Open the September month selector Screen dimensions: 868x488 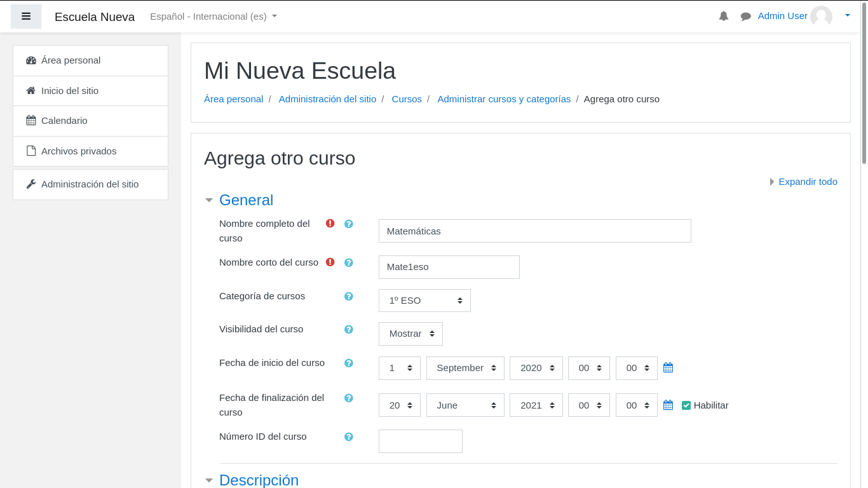coord(465,367)
